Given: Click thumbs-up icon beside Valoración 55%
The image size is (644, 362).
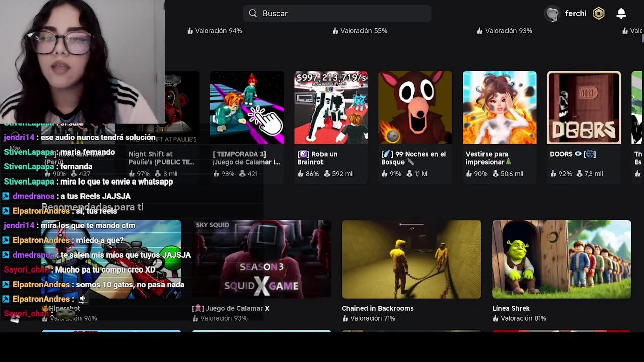Looking at the screenshot, I should (x=335, y=31).
